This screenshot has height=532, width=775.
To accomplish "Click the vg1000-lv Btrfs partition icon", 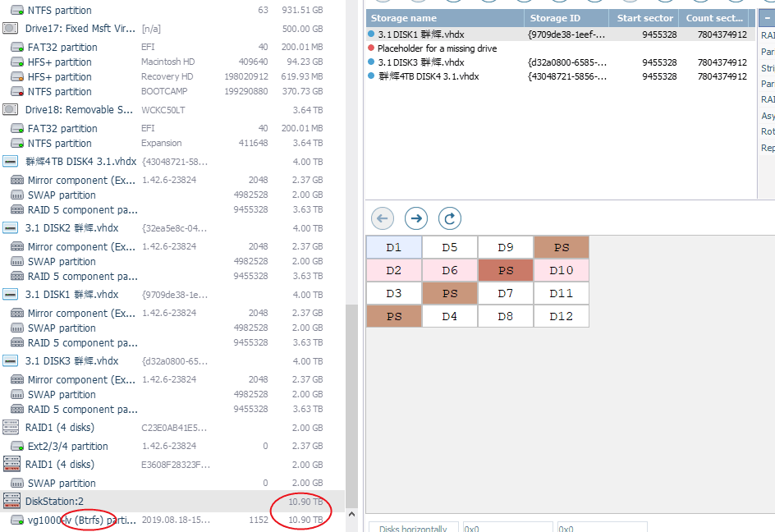I will tap(16, 520).
